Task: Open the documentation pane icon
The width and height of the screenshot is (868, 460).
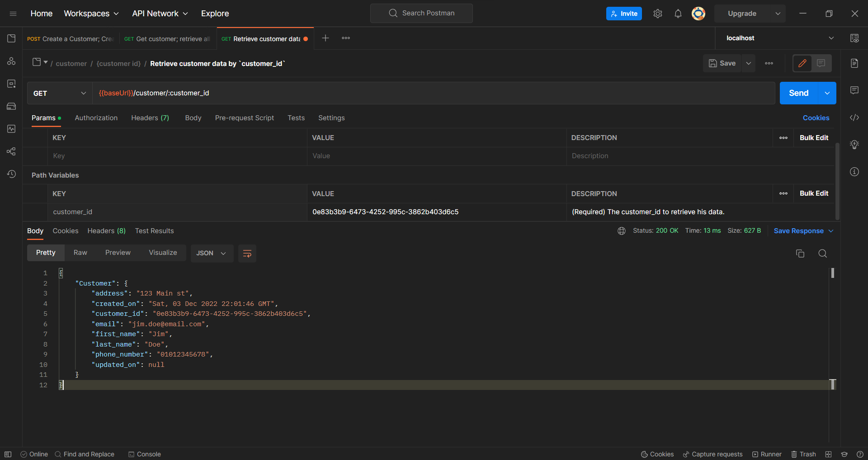Action: (854, 63)
